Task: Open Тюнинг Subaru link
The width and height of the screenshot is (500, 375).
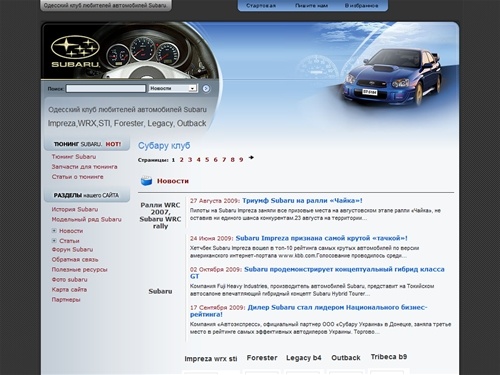Action: click(x=74, y=157)
